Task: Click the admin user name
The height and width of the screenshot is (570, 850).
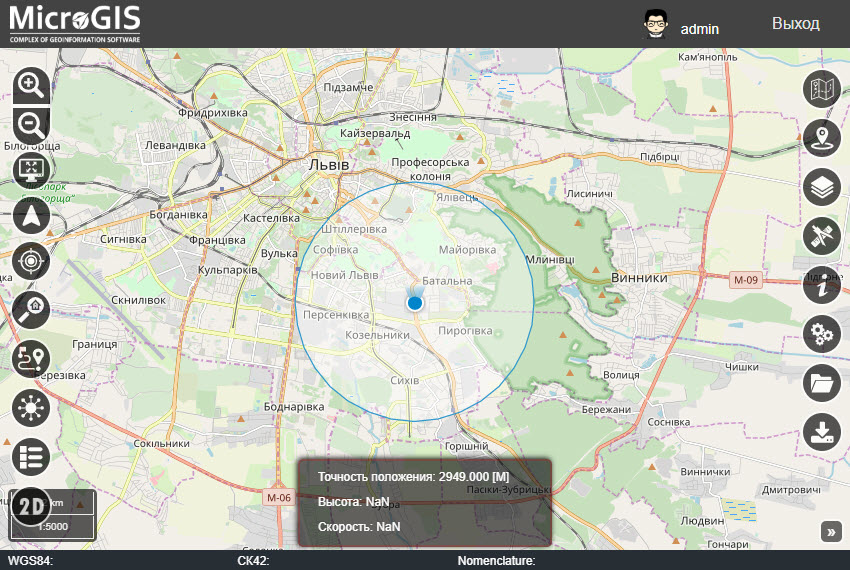Action: [x=699, y=29]
